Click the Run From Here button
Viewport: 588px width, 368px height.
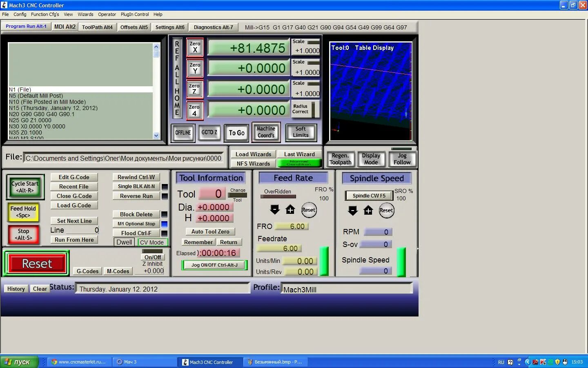(74, 240)
